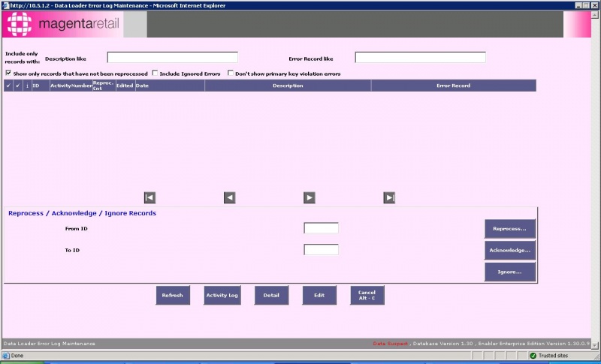Click the ActivityNumber column header

pyautogui.click(x=71, y=86)
